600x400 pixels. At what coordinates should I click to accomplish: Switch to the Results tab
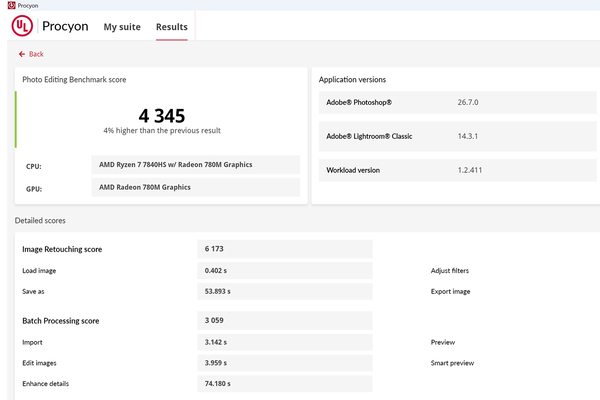pyautogui.click(x=171, y=27)
